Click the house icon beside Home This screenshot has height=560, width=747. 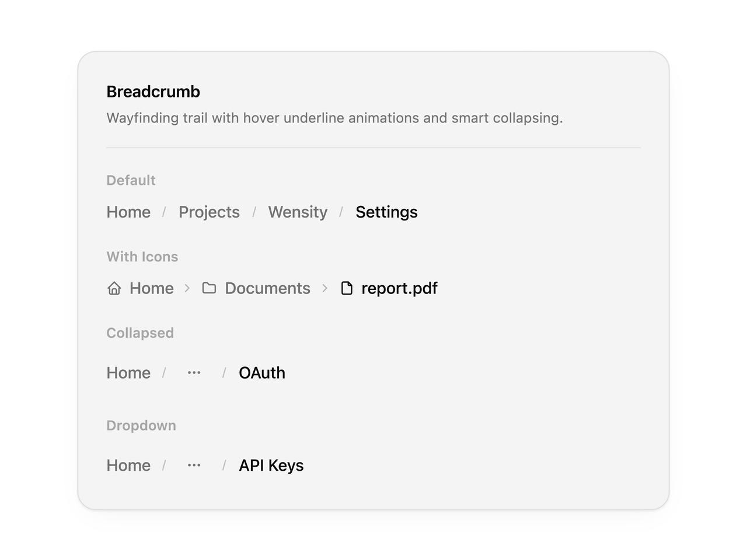coord(114,288)
